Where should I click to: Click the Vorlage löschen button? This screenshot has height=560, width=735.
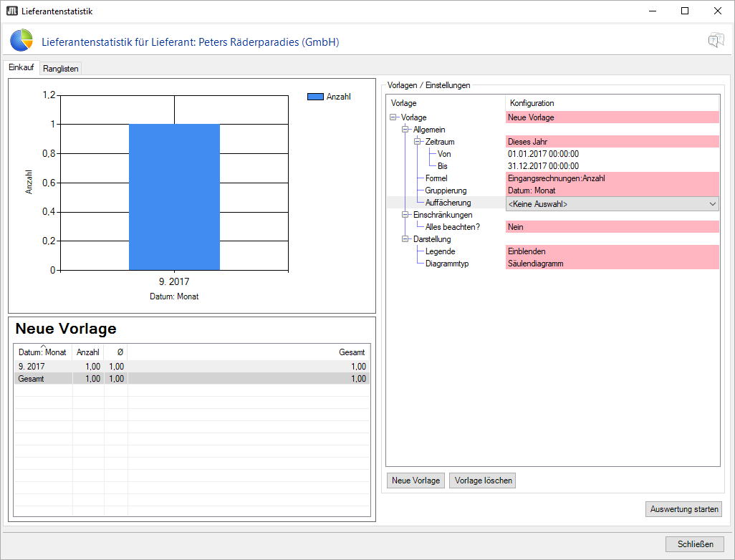point(483,481)
